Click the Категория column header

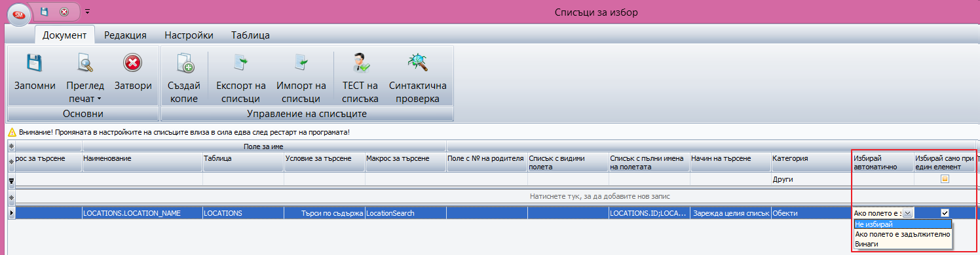(811, 162)
